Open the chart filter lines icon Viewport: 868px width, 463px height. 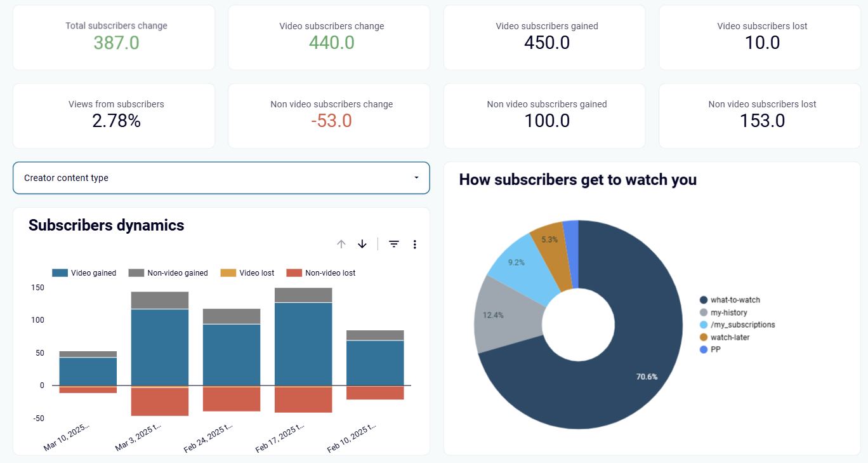coord(394,244)
